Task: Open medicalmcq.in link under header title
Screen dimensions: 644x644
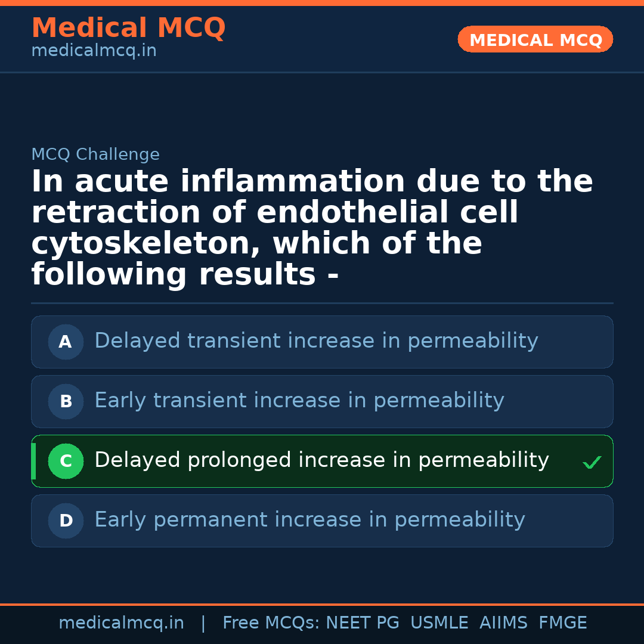Action: point(94,51)
